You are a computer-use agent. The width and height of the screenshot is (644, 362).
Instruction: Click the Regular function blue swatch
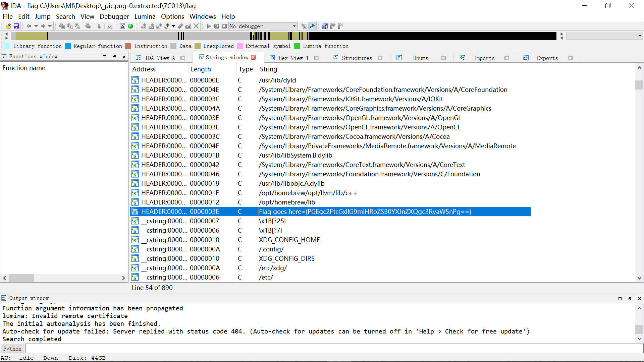[68, 46]
